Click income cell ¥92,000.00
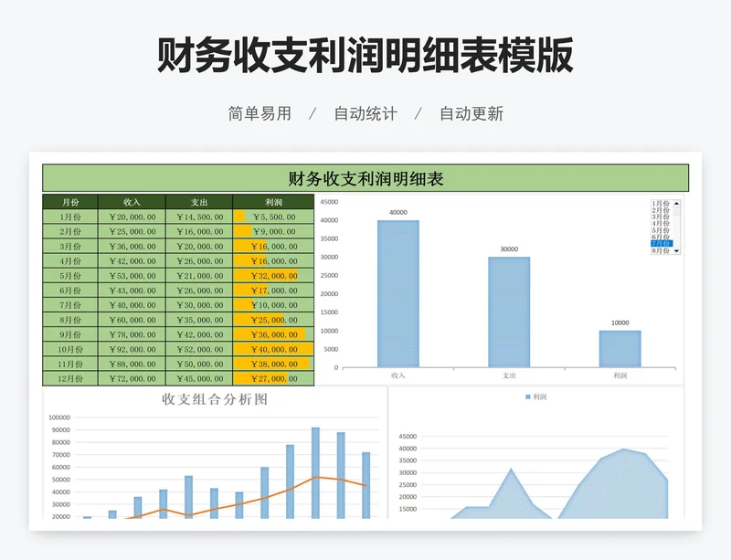The width and height of the screenshot is (731, 560). tap(132, 349)
